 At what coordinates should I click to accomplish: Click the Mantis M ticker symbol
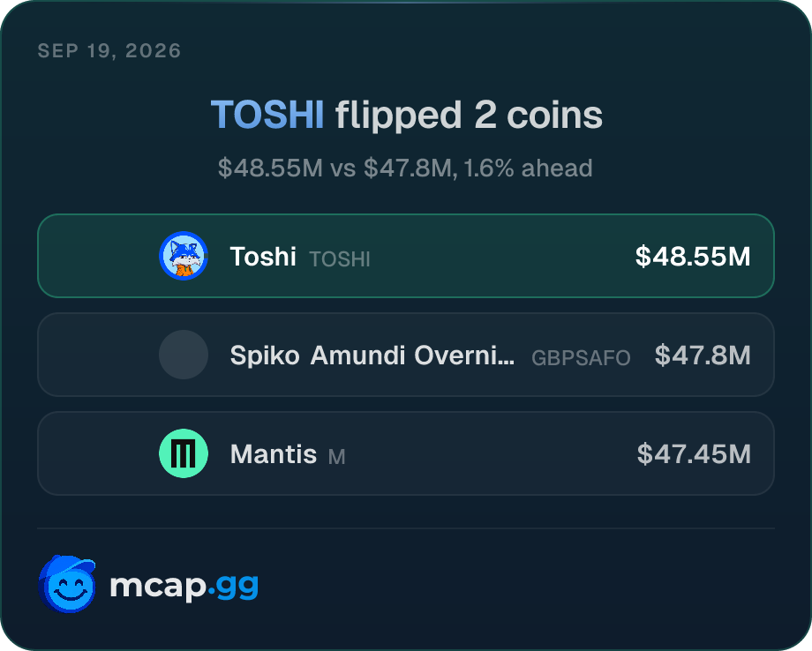[336, 457]
